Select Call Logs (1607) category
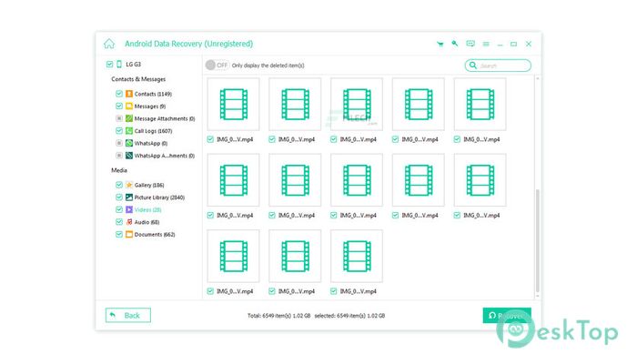 pyautogui.click(x=153, y=131)
